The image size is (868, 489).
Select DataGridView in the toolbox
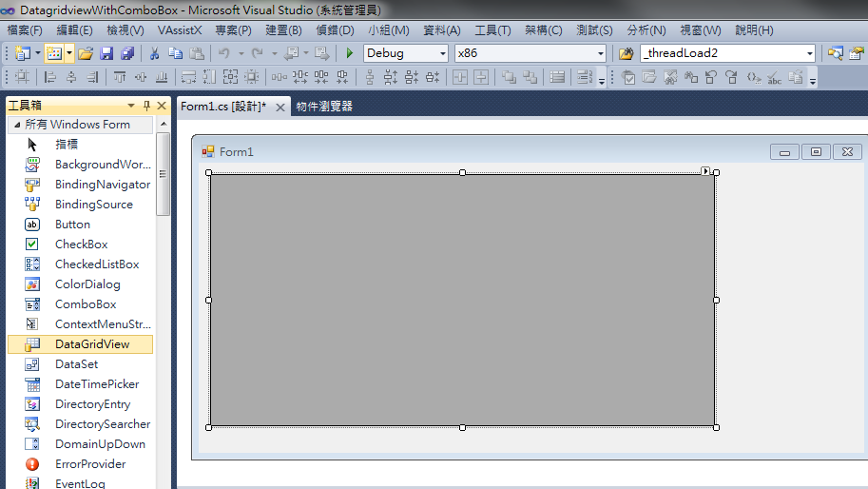80,343
